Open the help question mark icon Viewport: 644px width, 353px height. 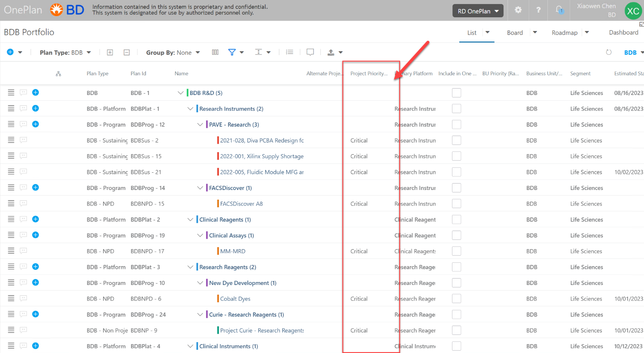tap(539, 10)
